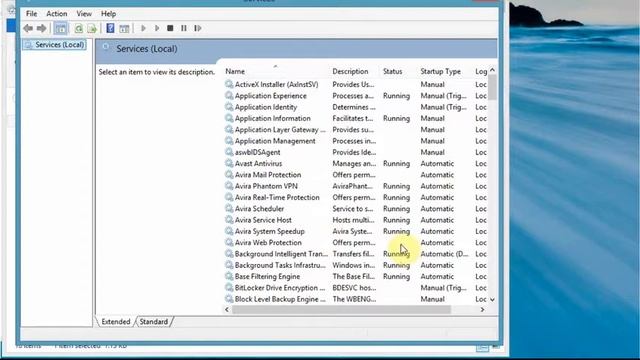Select the BitLocker Drive Encryption service name
This screenshot has height=360, width=640.
point(280,288)
